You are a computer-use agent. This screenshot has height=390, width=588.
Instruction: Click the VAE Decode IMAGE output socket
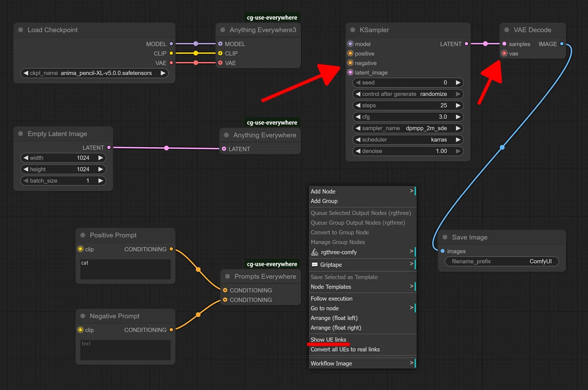(562, 44)
